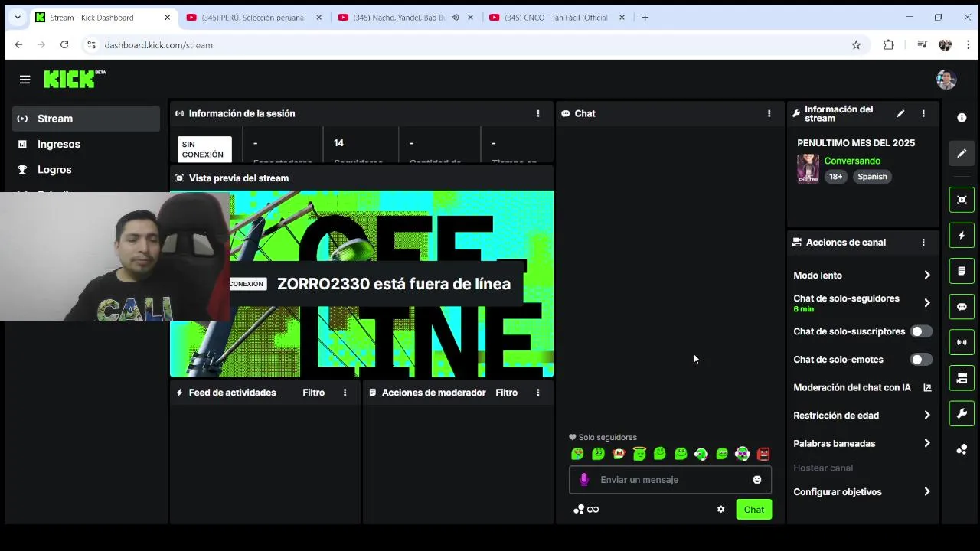Toggle the lightning activity feed icon in sidebar
The height and width of the screenshot is (551, 980).
pos(962,235)
